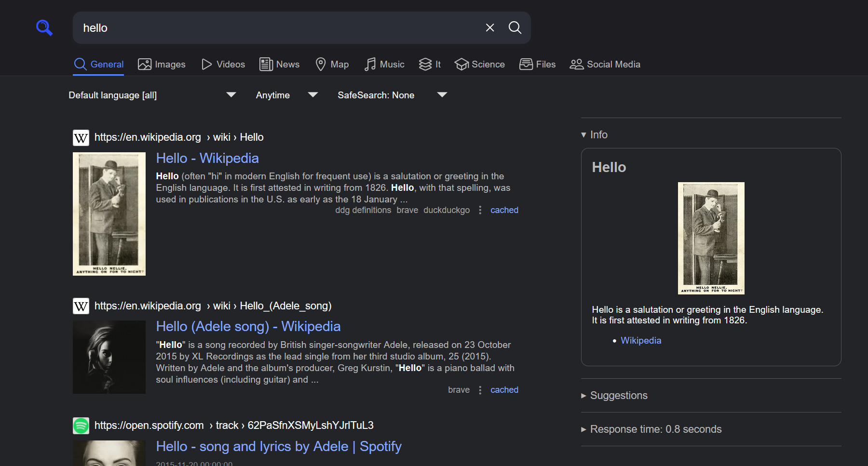Expand the Response time section
This screenshot has height=466, width=868.
point(651,429)
